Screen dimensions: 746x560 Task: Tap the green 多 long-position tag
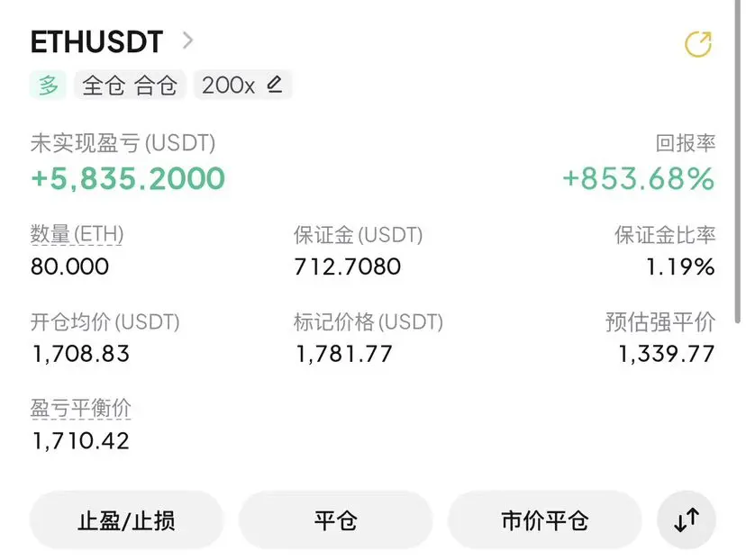click(x=48, y=86)
